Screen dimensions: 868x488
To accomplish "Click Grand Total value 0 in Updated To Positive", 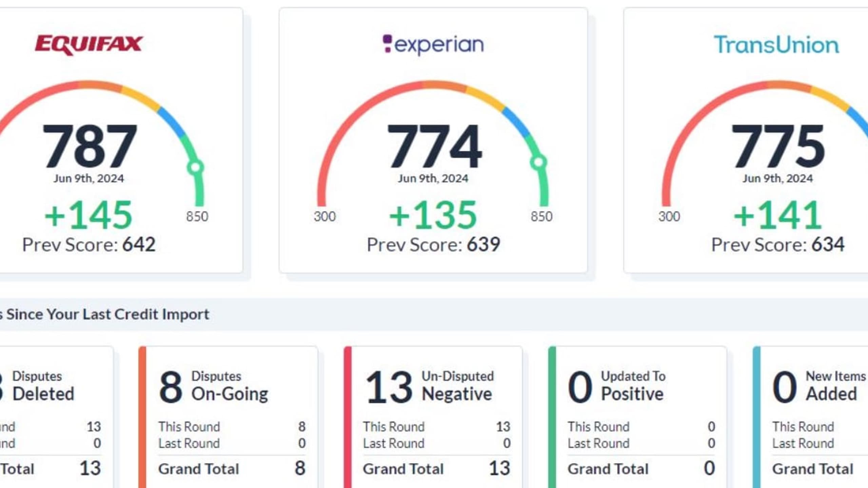I will (x=709, y=468).
